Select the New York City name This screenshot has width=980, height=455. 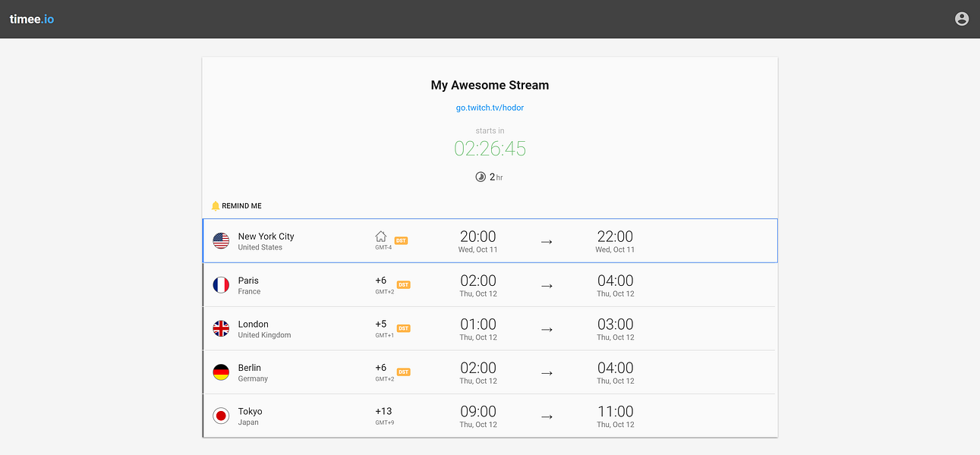click(266, 237)
